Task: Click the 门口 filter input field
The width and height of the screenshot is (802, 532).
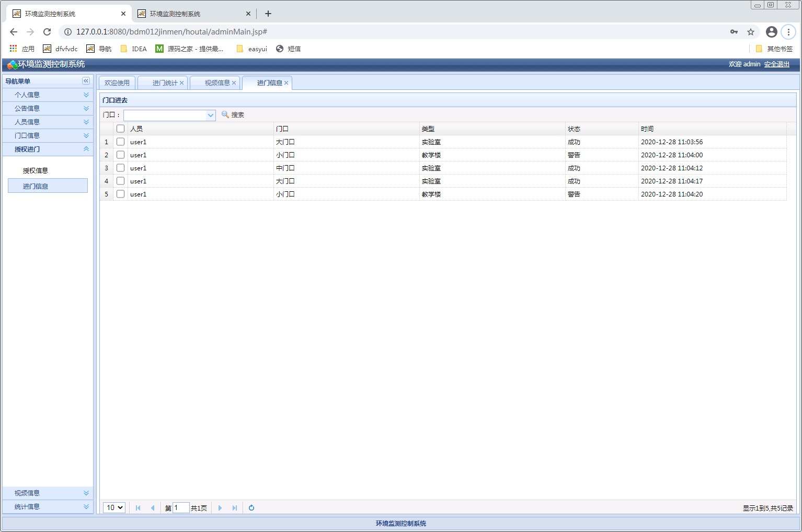Action: (165, 115)
